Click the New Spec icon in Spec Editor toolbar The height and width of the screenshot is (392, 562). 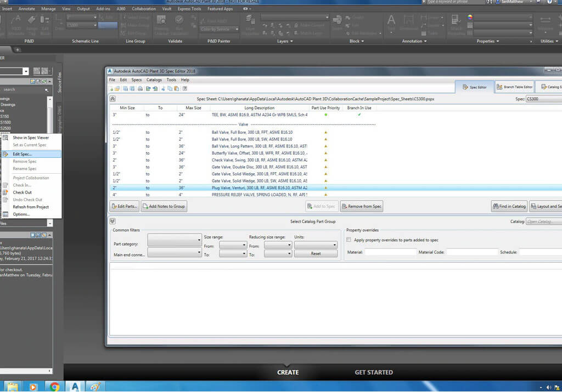point(111,89)
